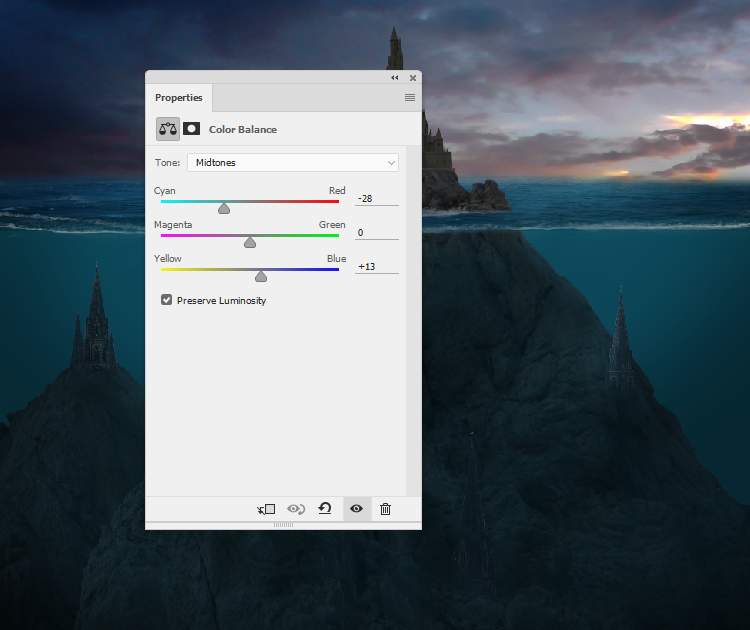Click the 'Cyan' slider label
Viewport: 750px width, 630px height.
pos(165,190)
